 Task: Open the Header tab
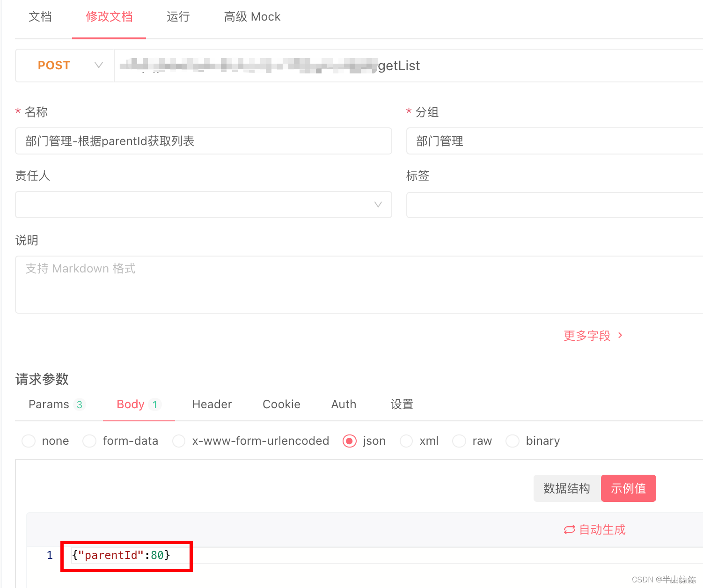(x=212, y=404)
